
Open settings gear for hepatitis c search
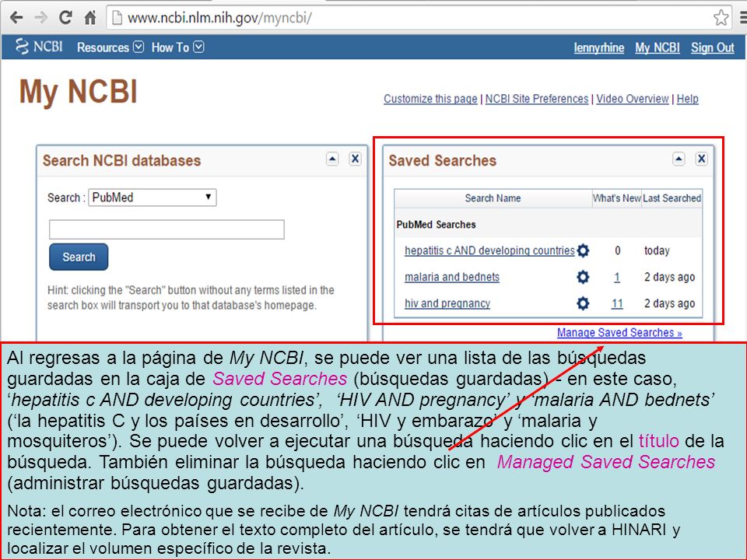coord(583,250)
